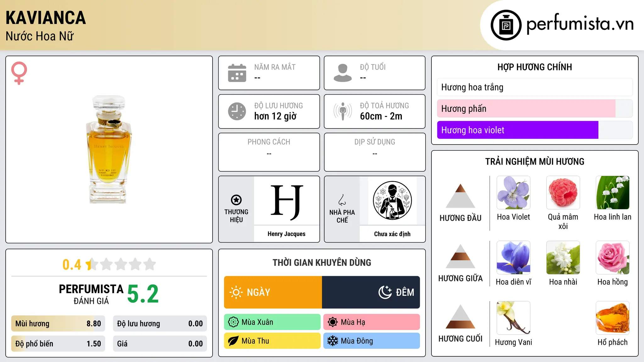
Task: Click the 'NĂM RA MẮT' label text
Action: point(275,67)
